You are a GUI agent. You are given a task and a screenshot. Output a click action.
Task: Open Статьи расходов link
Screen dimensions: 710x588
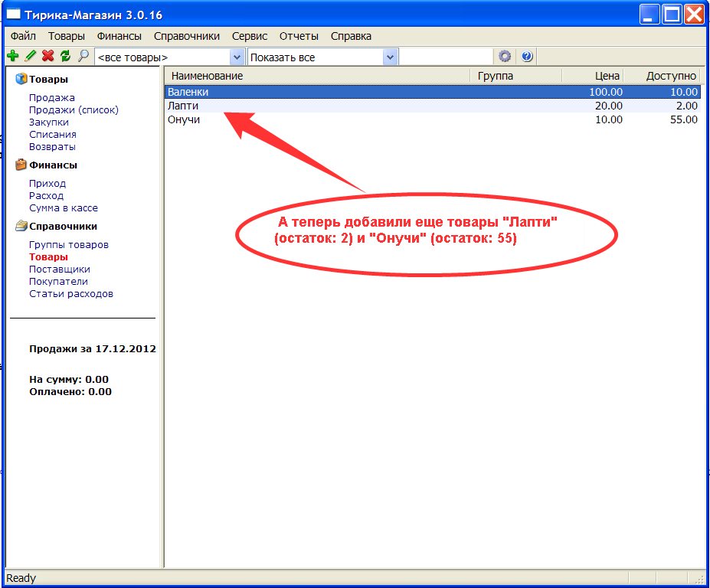pos(71,293)
